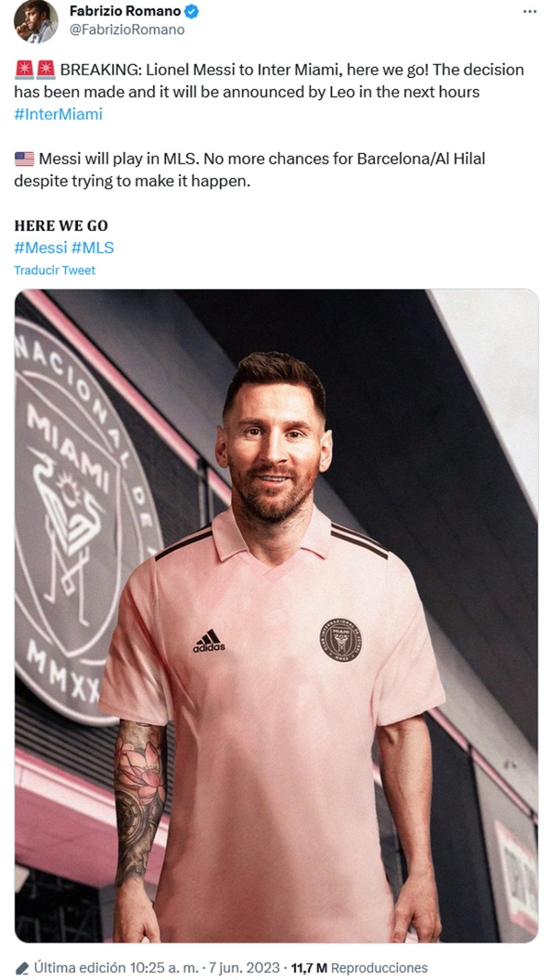Viewport: 551px width, 980px height.
Task: Follow the #InterMiami hashtag
Action: (58, 114)
